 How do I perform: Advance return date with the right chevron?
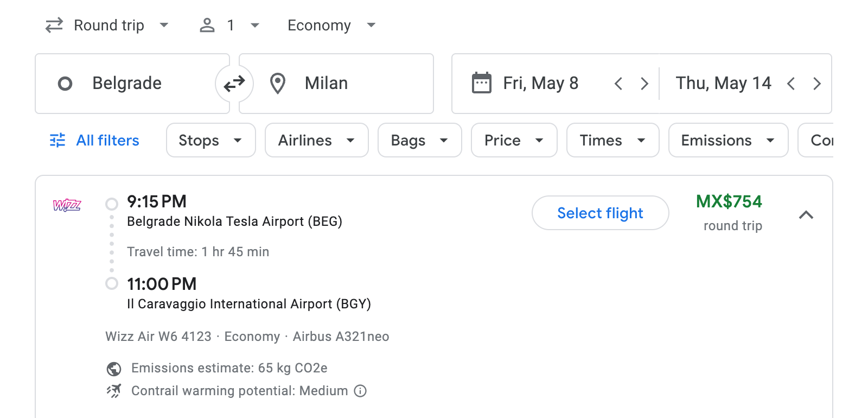point(818,83)
